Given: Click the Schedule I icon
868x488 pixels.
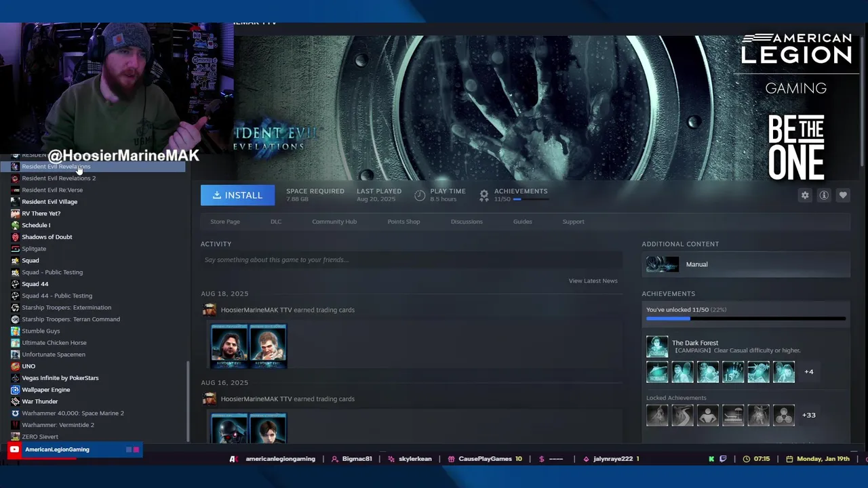Looking at the screenshot, I should point(15,225).
